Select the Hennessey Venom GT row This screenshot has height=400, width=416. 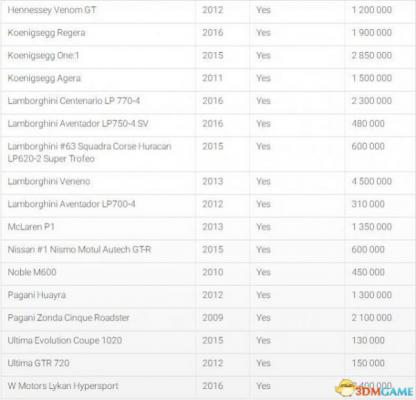pyautogui.click(x=208, y=11)
